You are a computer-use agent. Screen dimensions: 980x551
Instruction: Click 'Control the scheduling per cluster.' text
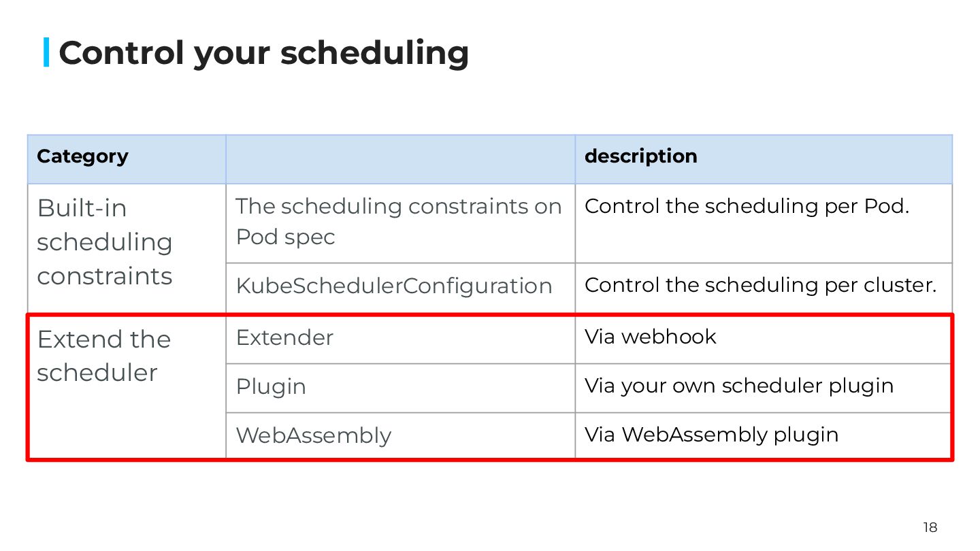coord(760,285)
